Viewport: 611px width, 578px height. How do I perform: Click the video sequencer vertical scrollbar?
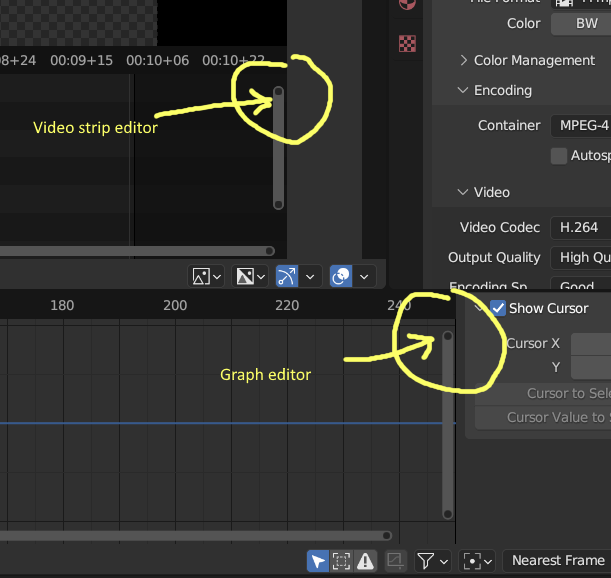278,148
